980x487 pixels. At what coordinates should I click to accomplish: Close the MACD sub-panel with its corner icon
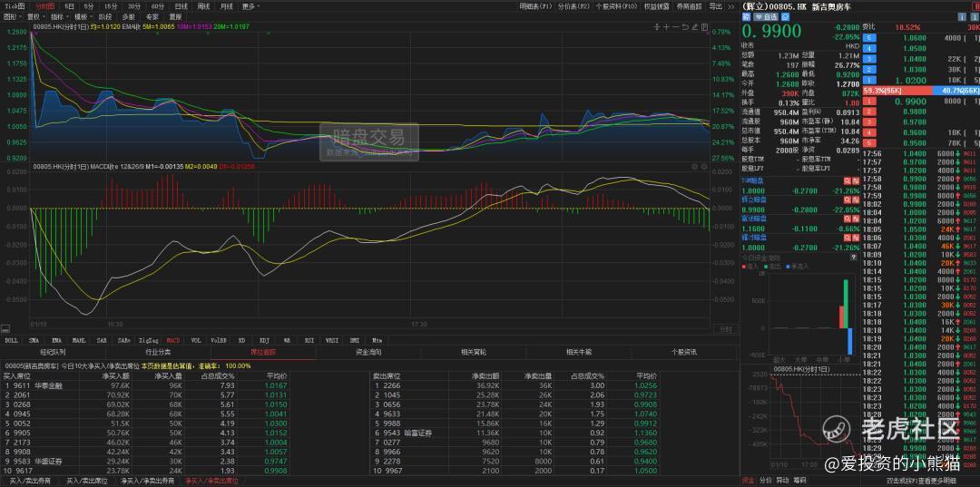[x=704, y=167]
